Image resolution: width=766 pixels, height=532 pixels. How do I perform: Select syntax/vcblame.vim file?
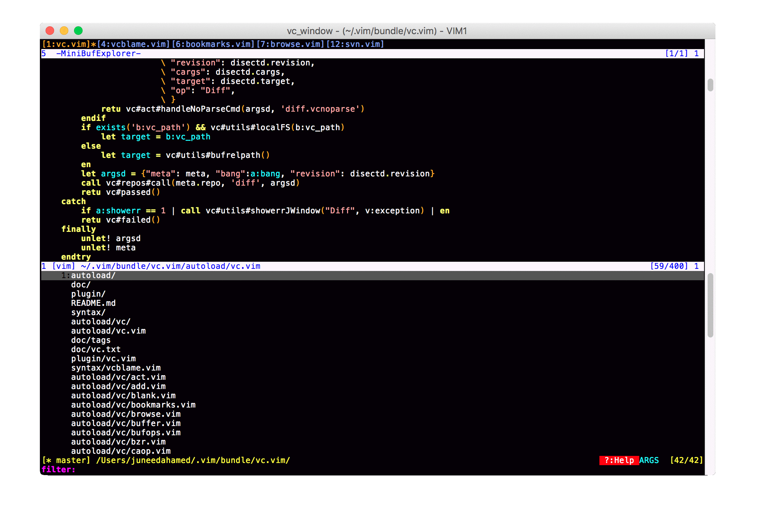116,368
